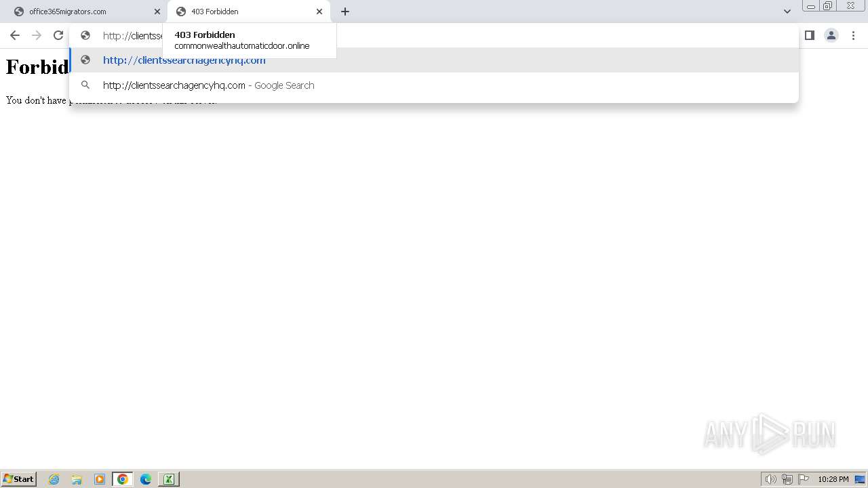
Task: Click the Forbidden heading text
Action: coord(38,66)
